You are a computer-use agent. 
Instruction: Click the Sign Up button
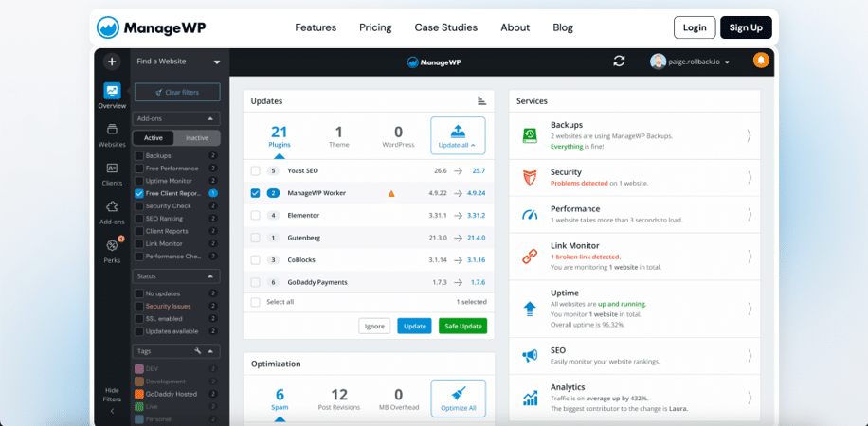coord(746,27)
